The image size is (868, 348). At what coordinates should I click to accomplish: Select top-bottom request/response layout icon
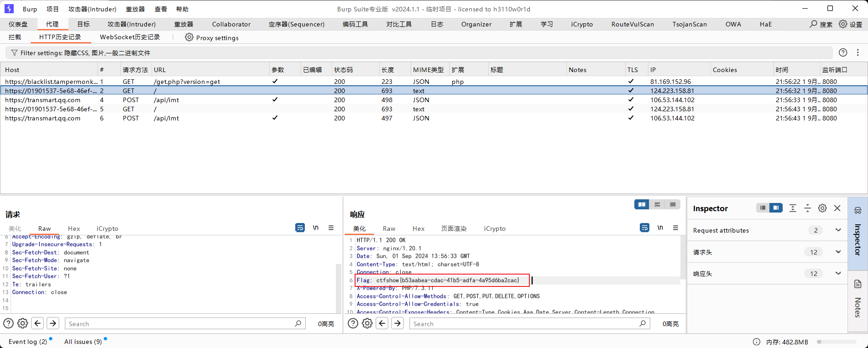click(657, 204)
